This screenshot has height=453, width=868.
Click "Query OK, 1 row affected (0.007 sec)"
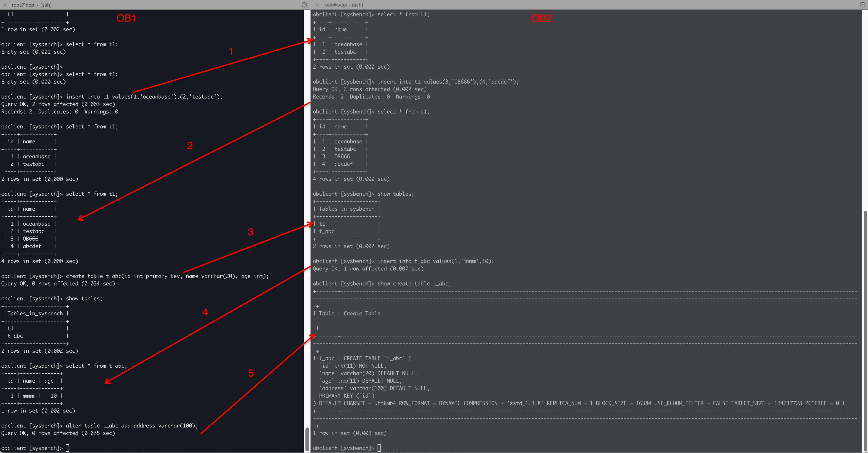tap(368, 269)
